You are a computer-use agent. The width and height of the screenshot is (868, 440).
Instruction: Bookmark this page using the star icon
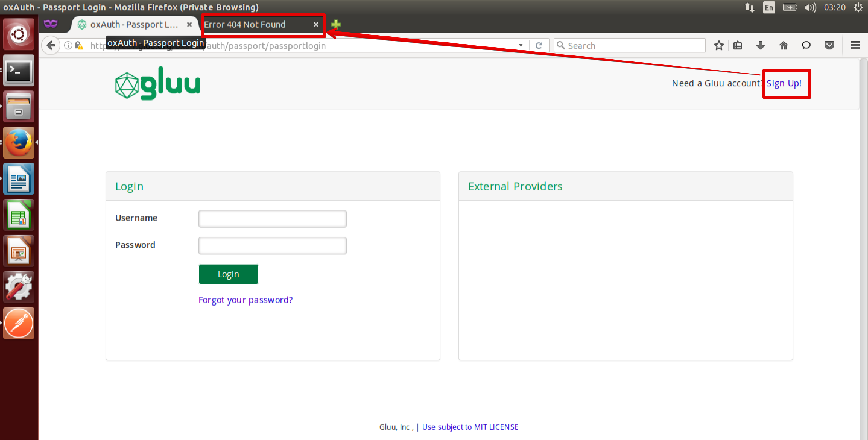pyautogui.click(x=719, y=45)
